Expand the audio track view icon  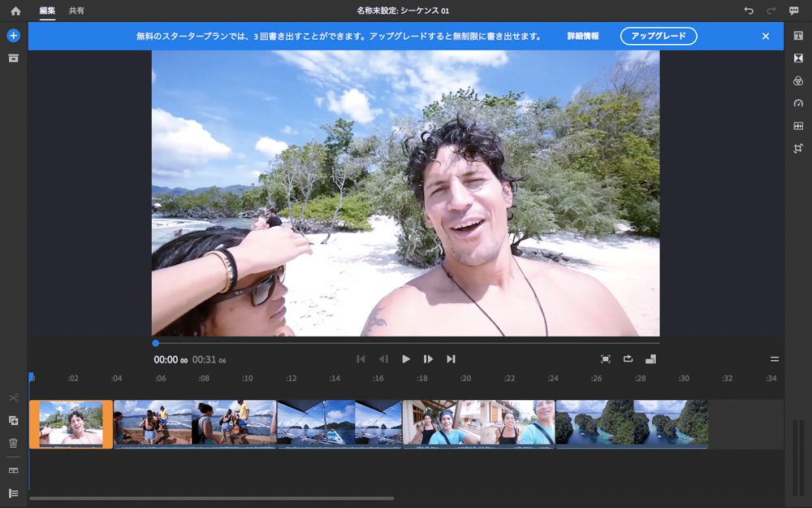coord(14,493)
